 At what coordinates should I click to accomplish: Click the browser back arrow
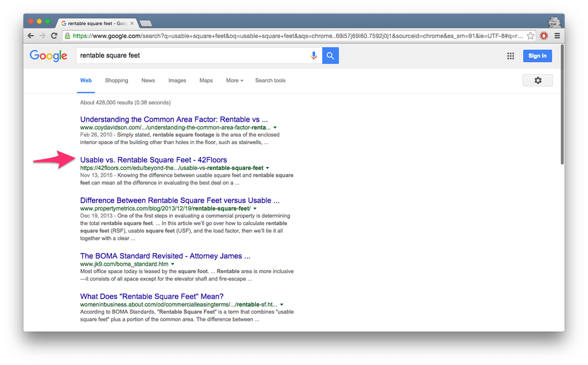click(31, 36)
